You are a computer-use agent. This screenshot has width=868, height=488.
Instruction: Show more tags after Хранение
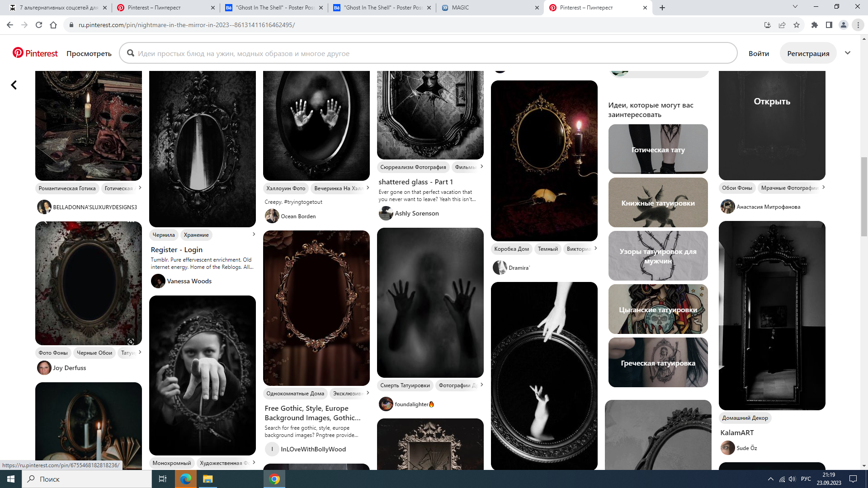[x=254, y=234]
